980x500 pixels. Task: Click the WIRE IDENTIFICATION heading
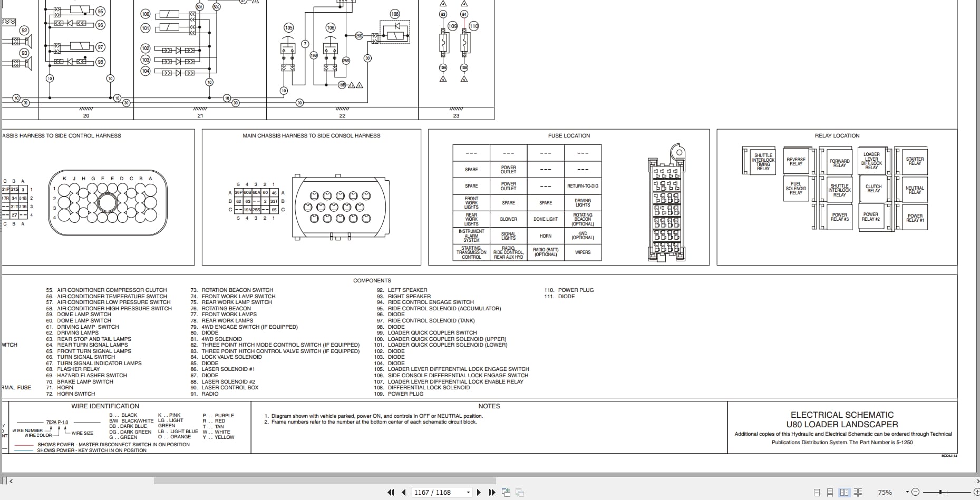click(x=105, y=406)
